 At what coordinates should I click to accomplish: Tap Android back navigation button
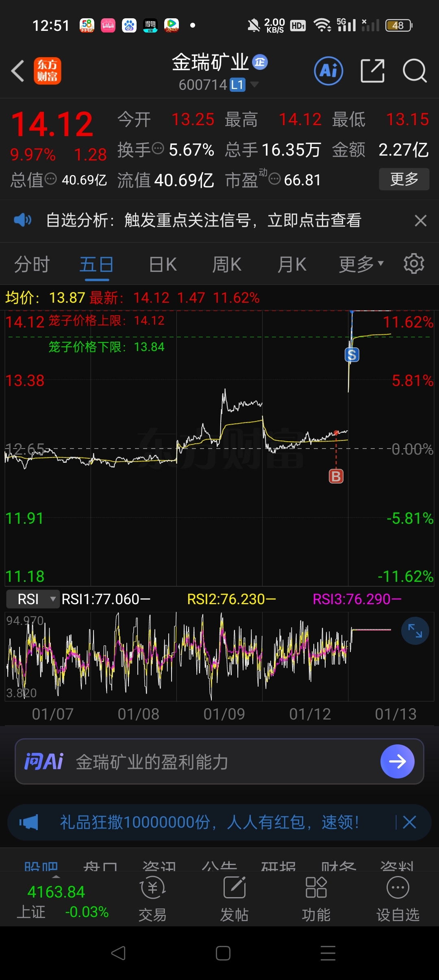pos(118,953)
